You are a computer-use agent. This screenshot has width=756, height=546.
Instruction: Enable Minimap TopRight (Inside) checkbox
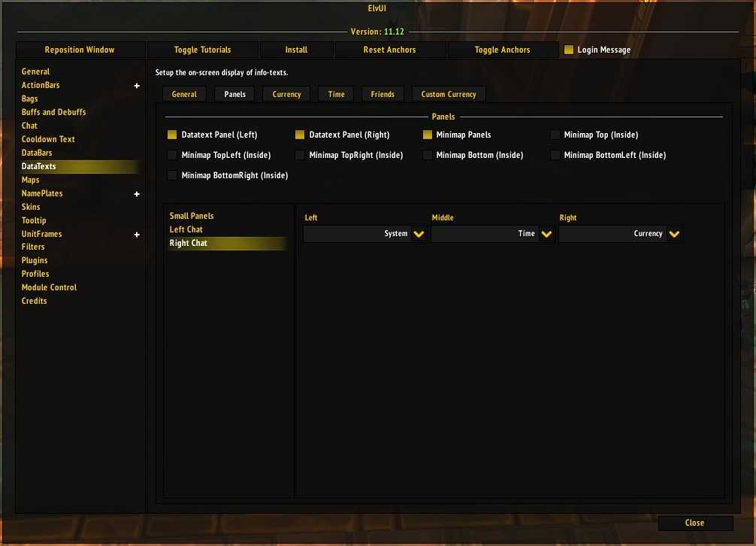(x=299, y=155)
